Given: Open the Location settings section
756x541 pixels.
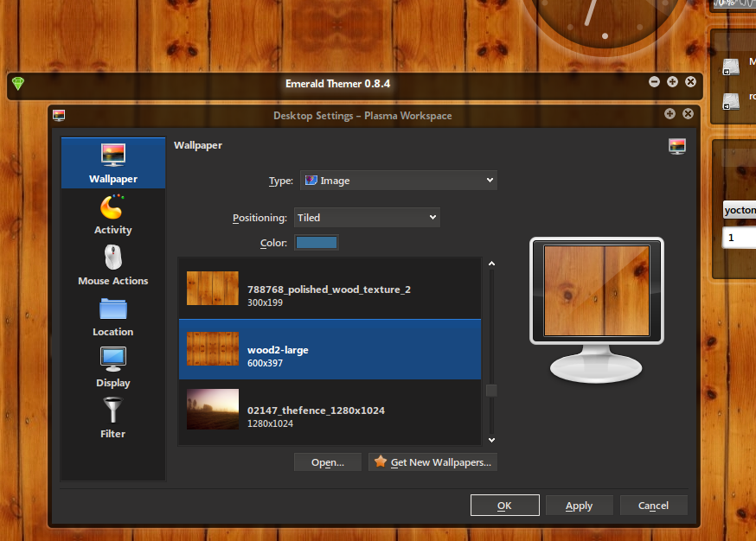Looking at the screenshot, I should [113, 316].
